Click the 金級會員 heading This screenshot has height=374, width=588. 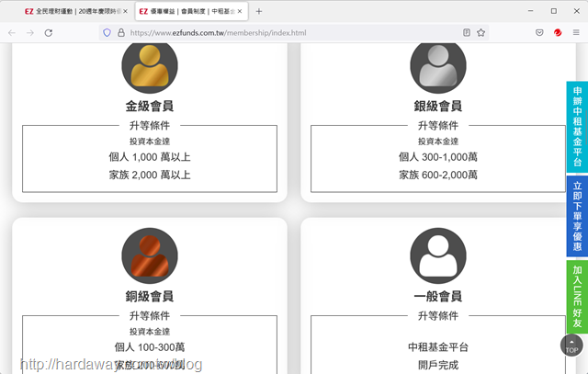click(x=150, y=107)
